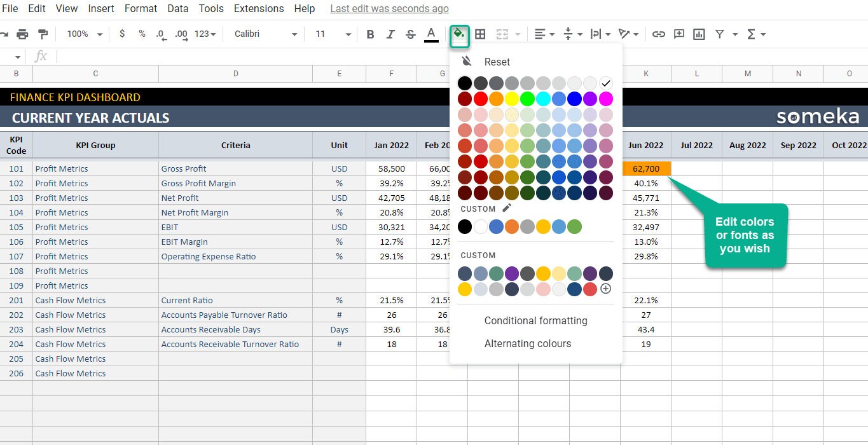Increase decimal places button
The width and height of the screenshot is (868, 445).
[x=181, y=34]
